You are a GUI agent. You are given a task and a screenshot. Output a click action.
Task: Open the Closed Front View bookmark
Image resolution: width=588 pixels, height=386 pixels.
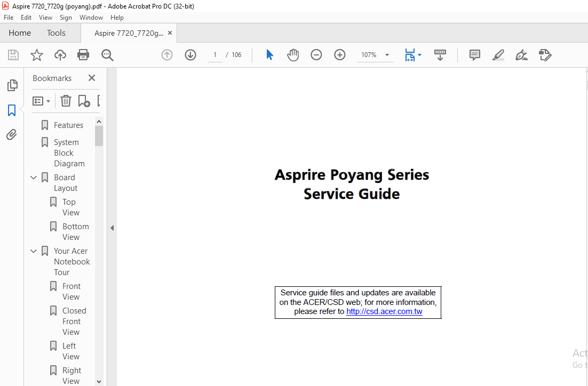click(74, 321)
